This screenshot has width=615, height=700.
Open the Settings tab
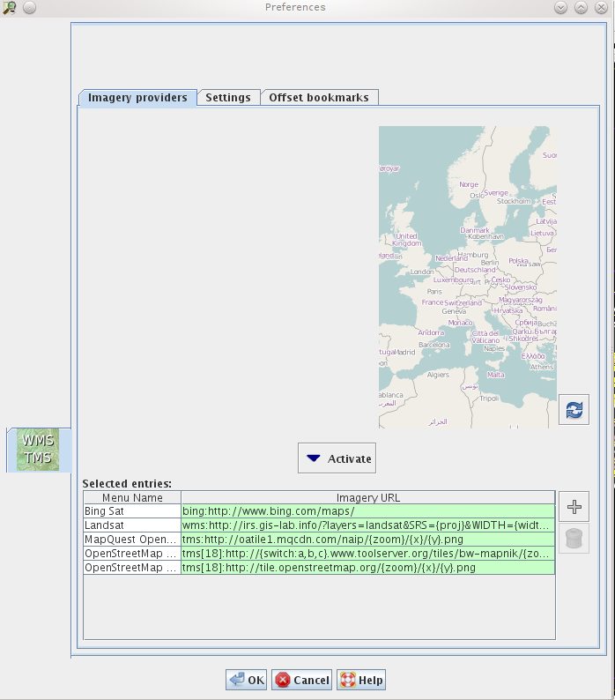tap(228, 98)
